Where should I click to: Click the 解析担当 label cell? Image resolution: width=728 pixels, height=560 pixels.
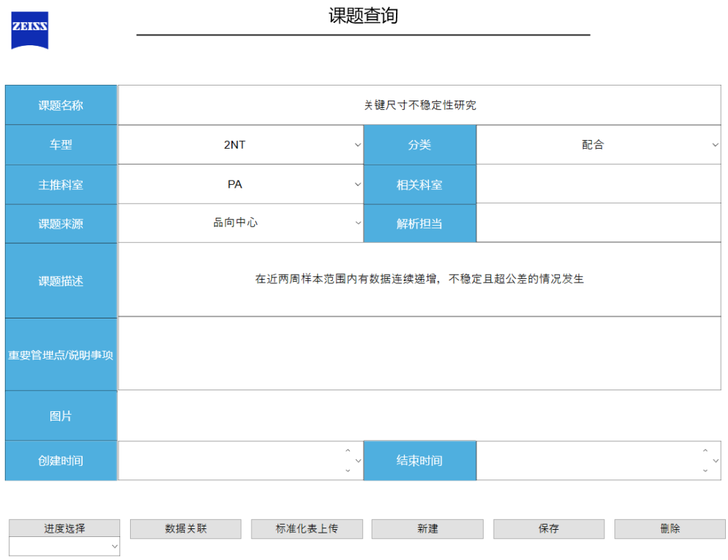420,224
